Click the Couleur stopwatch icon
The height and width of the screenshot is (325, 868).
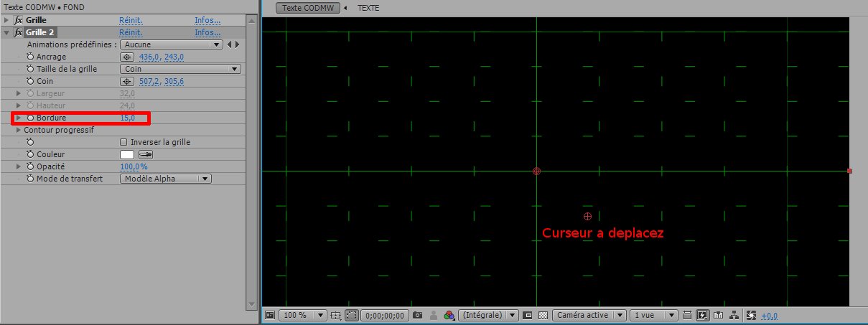(30, 154)
